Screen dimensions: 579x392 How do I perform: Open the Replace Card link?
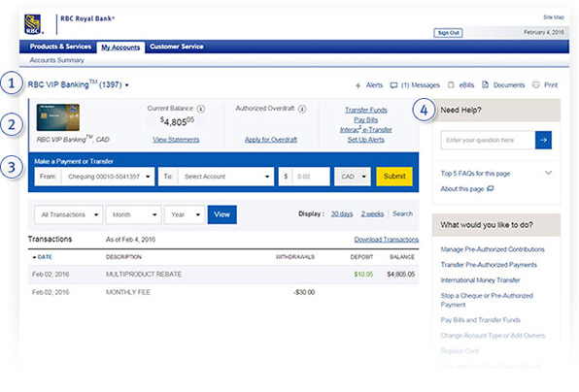tap(460, 351)
